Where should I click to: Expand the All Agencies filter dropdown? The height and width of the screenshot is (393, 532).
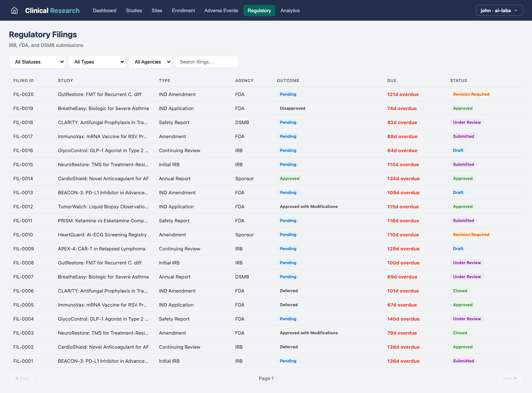150,62
